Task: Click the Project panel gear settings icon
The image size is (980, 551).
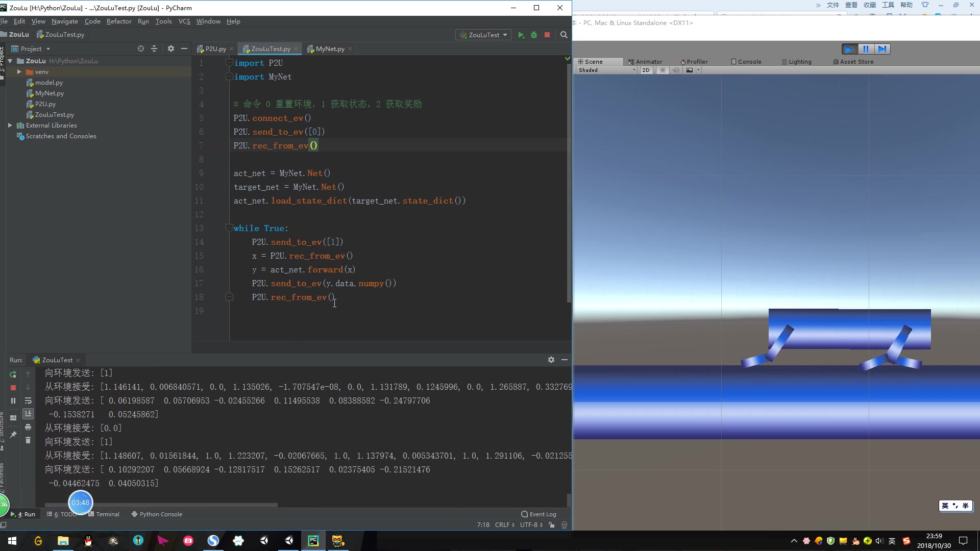Action: 170,48
